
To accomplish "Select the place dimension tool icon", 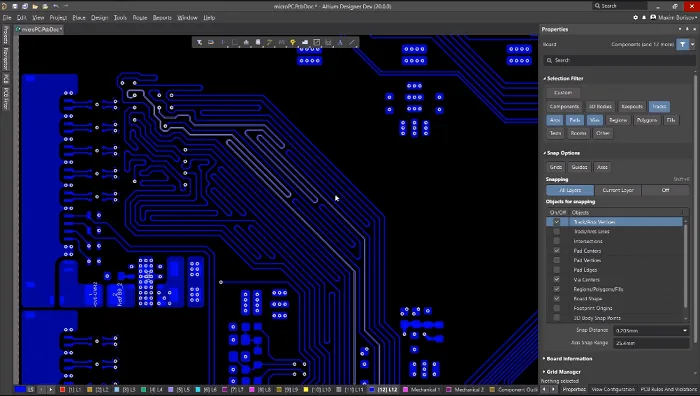I will point(328,42).
